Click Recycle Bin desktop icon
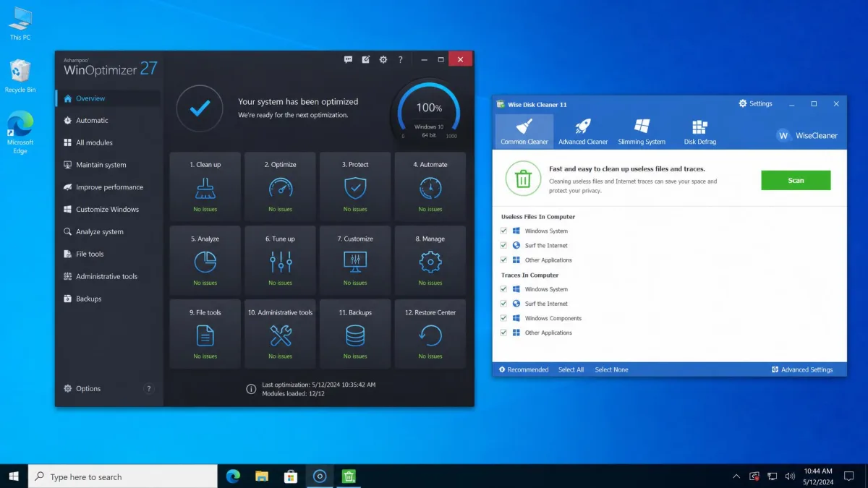The height and width of the screenshot is (488, 868). pos(20,77)
